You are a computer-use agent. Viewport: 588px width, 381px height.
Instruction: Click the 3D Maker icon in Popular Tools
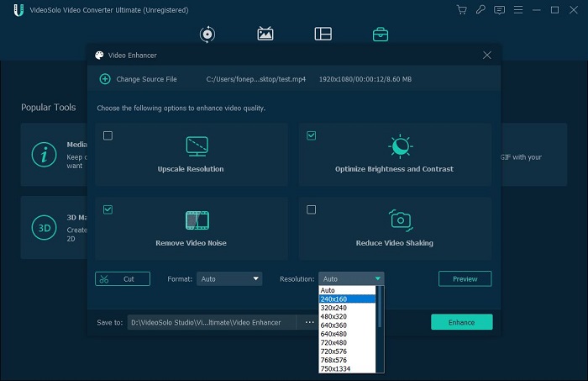pos(45,227)
